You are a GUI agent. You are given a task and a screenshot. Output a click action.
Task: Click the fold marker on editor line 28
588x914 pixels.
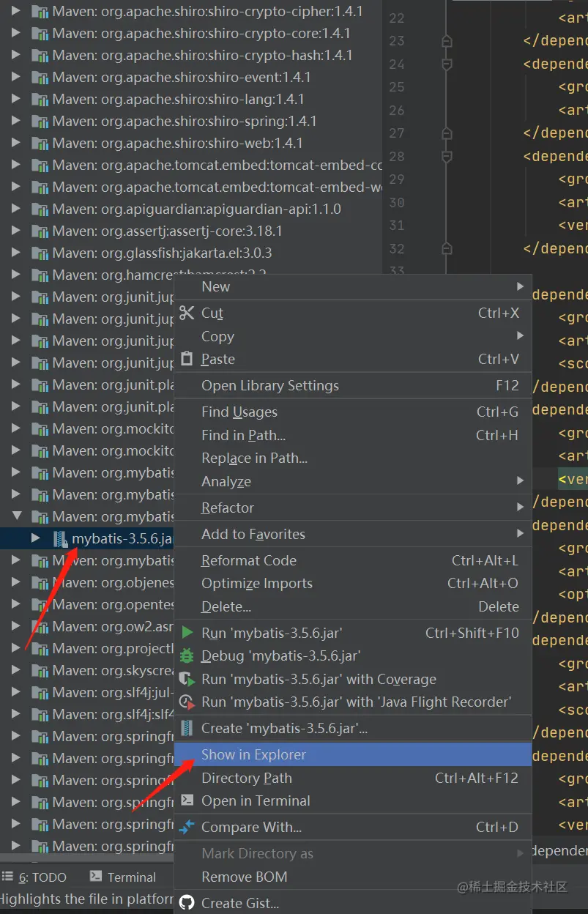[447, 157]
